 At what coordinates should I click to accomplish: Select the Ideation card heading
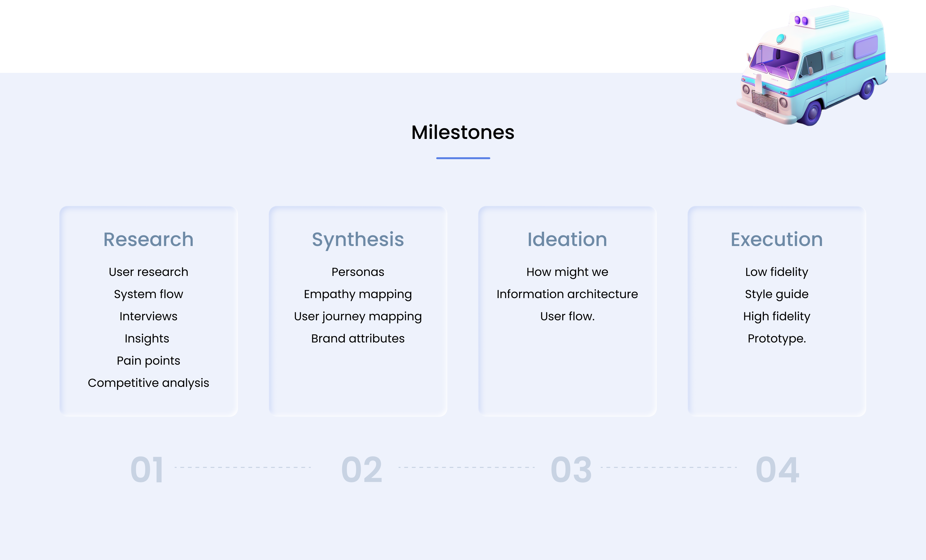[x=567, y=239]
